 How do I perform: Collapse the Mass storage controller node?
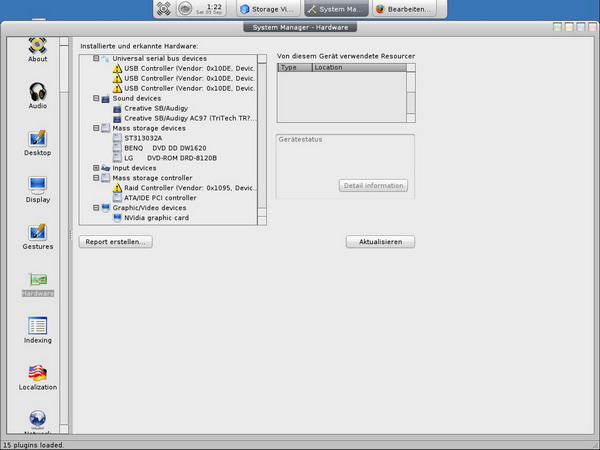point(96,178)
